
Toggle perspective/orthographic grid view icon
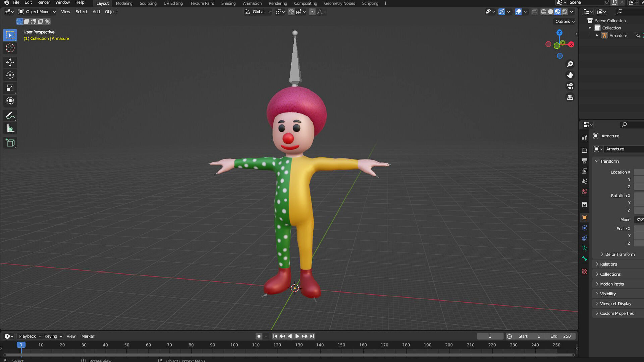tap(570, 97)
